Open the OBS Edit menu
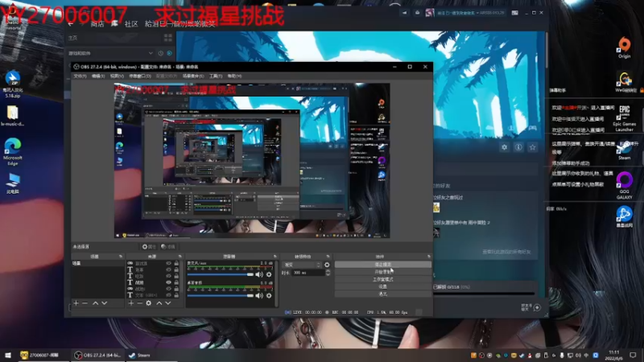This screenshot has width=644, height=362. point(97,76)
